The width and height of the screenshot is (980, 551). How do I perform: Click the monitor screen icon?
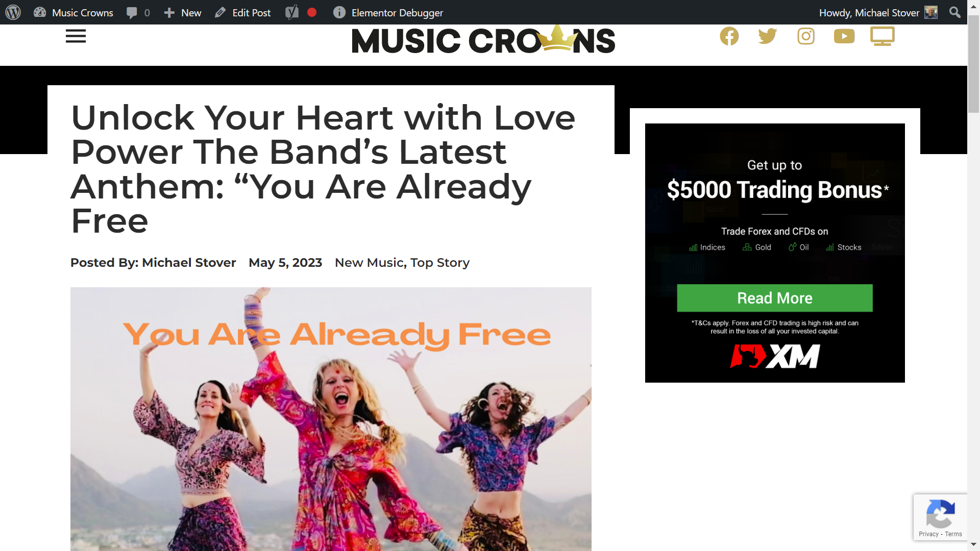[883, 36]
